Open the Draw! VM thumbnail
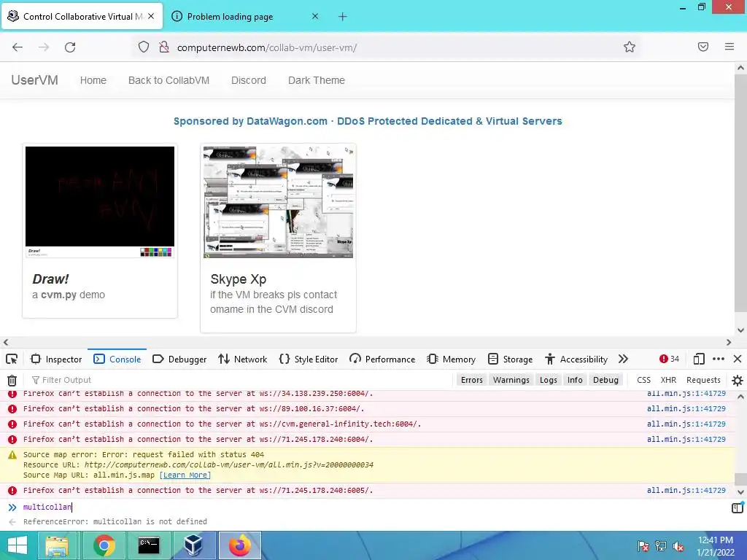747x560 pixels. 99,202
